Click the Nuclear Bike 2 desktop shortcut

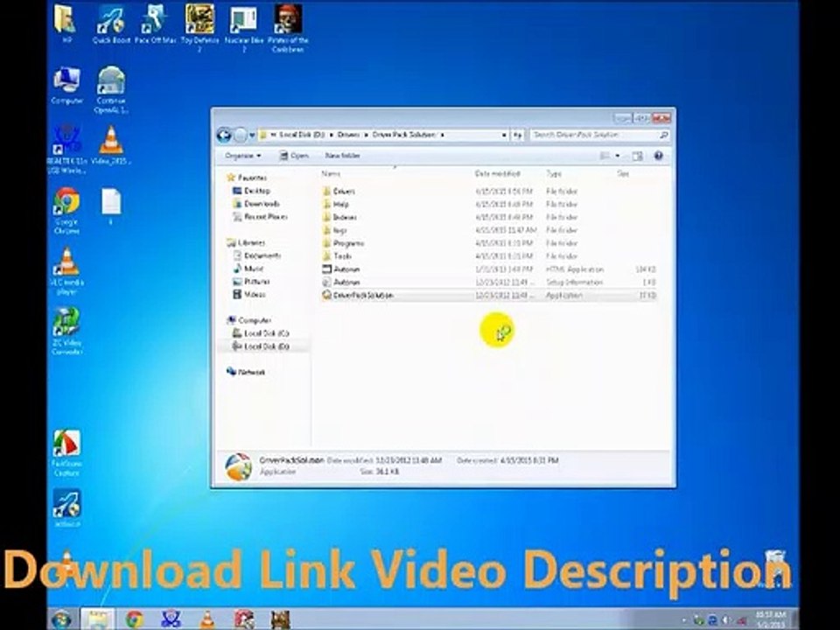point(244,29)
